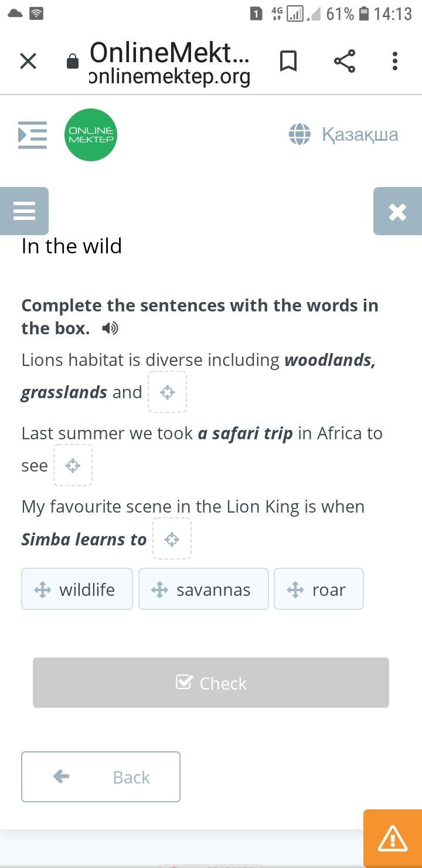Screen dimensions: 422x868
Task: Close the lesson with grey X button
Action: tap(397, 211)
